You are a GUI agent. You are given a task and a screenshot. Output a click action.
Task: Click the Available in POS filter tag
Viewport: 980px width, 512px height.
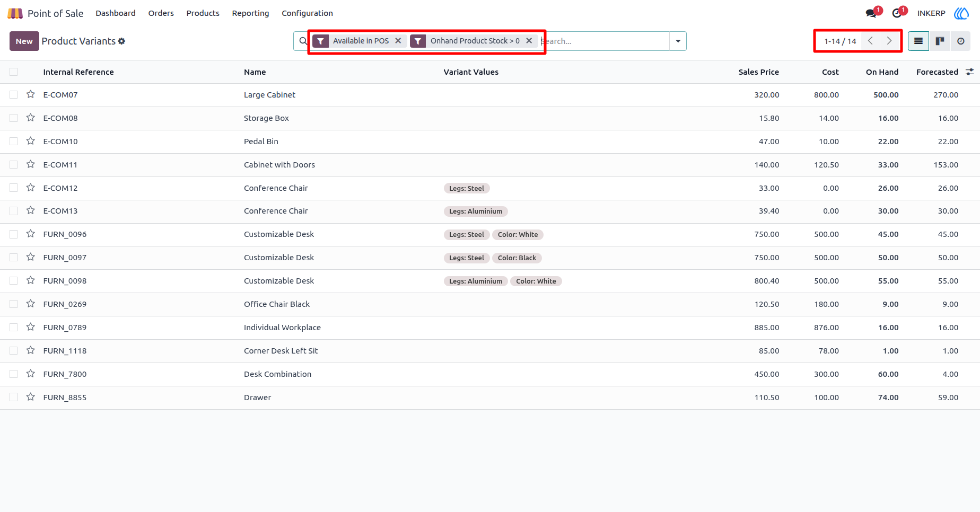(x=361, y=41)
